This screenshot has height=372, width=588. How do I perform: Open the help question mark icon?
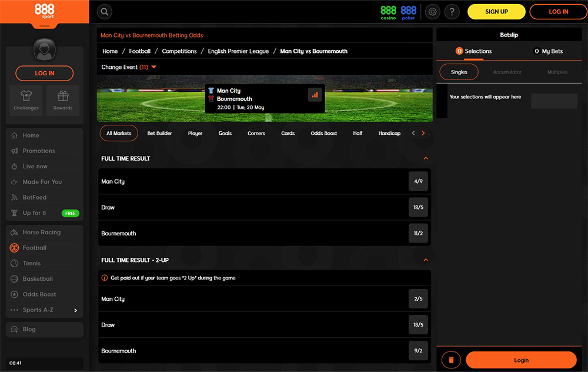pos(452,12)
